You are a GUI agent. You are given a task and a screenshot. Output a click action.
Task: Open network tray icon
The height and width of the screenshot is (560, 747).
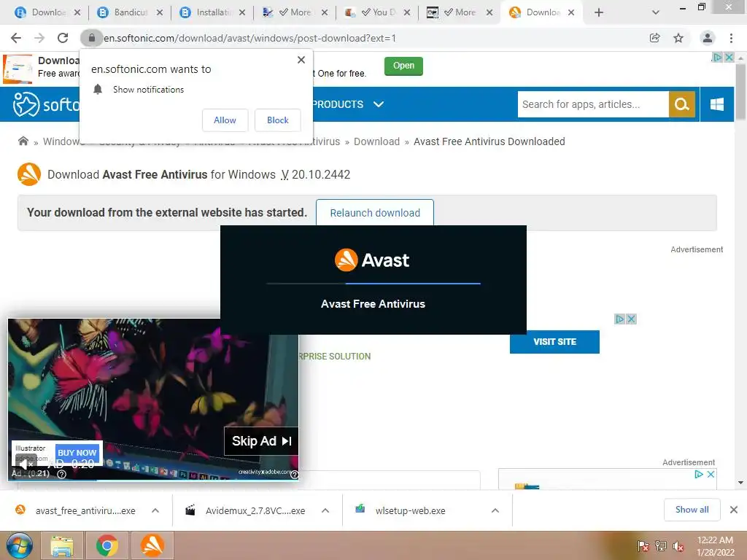(661, 546)
